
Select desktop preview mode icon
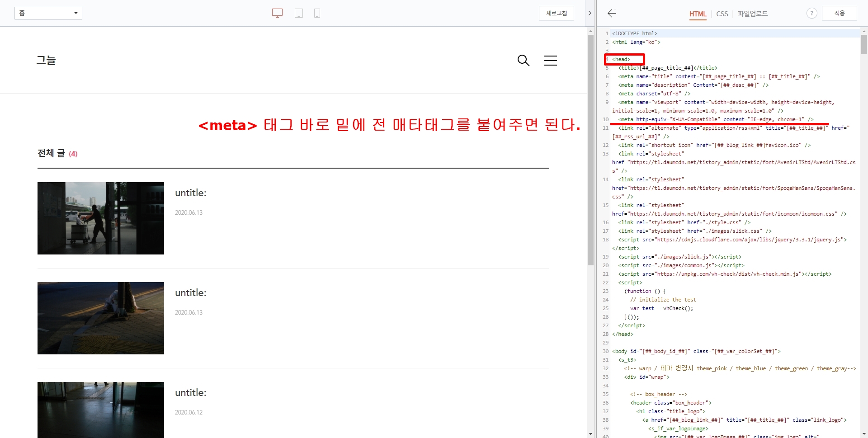tap(277, 13)
